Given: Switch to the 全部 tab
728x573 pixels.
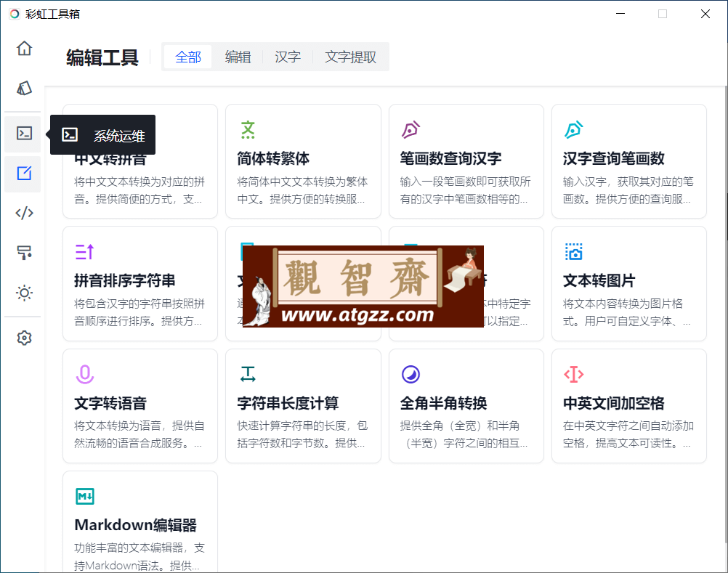Looking at the screenshot, I should pyautogui.click(x=188, y=57).
